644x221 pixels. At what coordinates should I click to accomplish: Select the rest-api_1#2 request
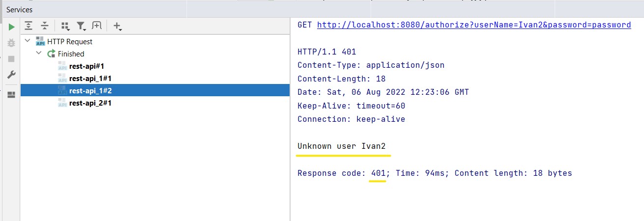(x=91, y=90)
